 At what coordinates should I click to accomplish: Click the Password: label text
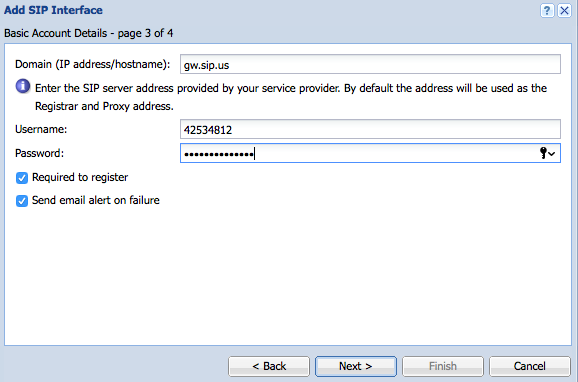[x=39, y=153]
